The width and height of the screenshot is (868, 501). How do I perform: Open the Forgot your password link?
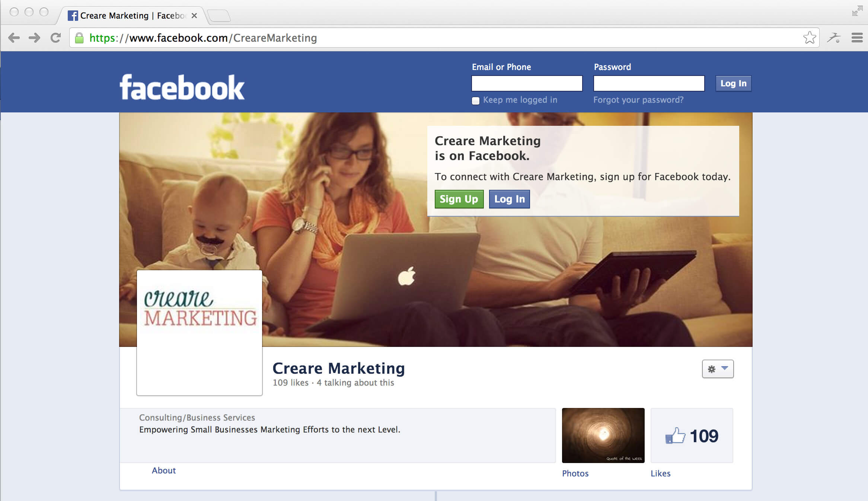tap(638, 100)
